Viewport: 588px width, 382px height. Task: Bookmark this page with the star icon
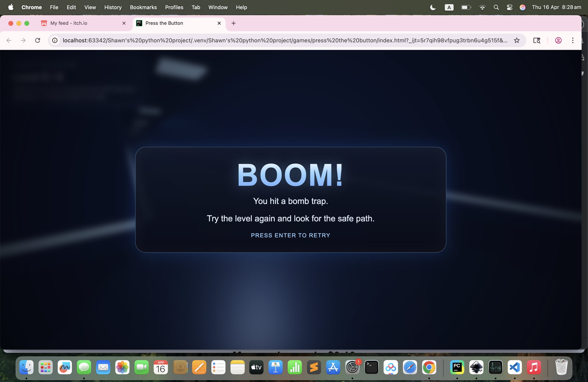[x=517, y=40]
